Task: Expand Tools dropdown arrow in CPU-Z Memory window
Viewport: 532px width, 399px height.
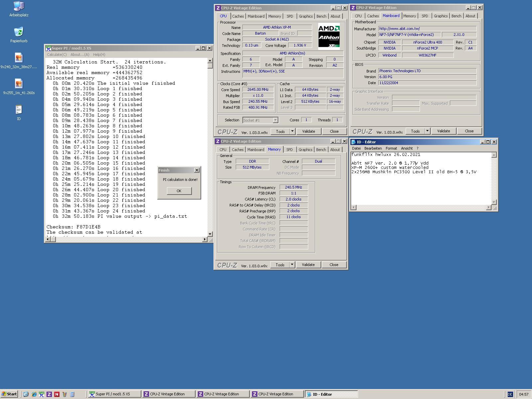Action: [292, 265]
